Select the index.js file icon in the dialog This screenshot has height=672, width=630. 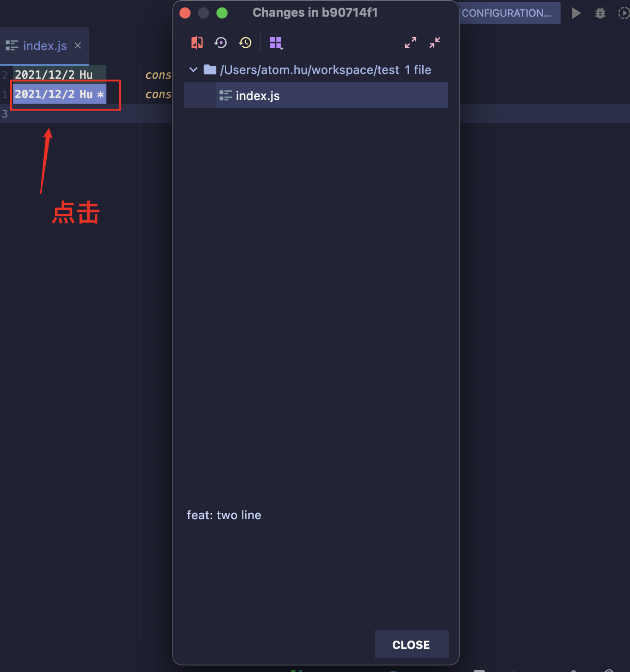pyautogui.click(x=226, y=95)
